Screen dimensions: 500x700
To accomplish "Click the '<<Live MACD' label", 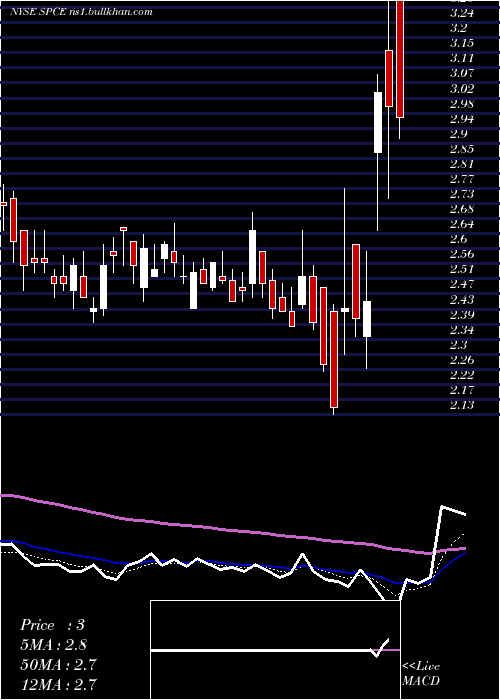I will pyautogui.click(x=421, y=674).
